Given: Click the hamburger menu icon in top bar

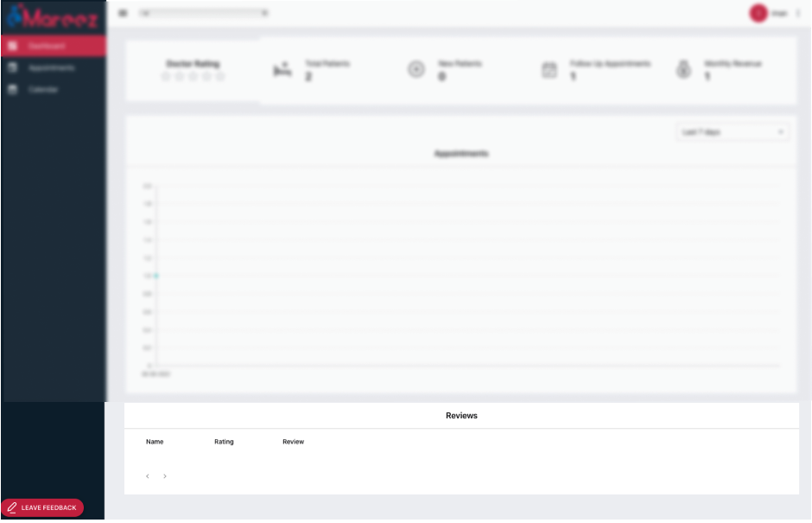Looking at the screenshot, I should click(123, 13).
